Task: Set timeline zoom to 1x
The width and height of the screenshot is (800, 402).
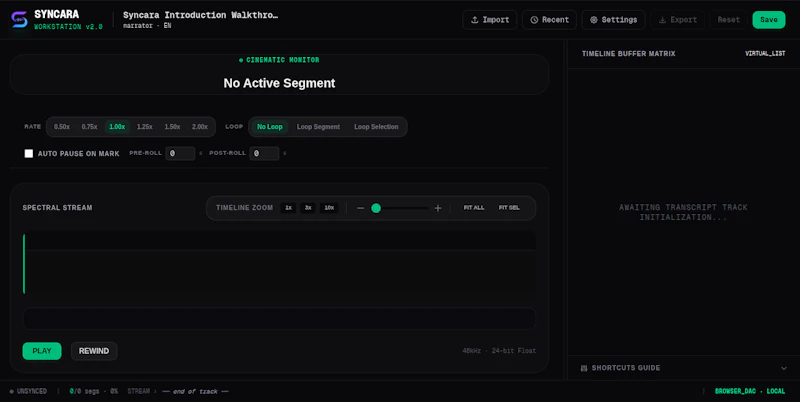Action: (288, 208)
